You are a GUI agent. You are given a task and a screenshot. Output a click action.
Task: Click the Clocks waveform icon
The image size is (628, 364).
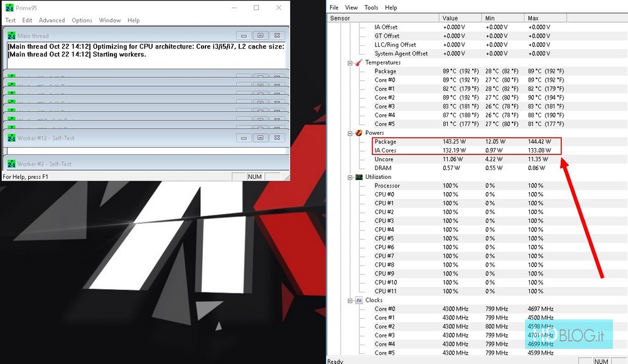pyautogui.click(x=359, y=300)
